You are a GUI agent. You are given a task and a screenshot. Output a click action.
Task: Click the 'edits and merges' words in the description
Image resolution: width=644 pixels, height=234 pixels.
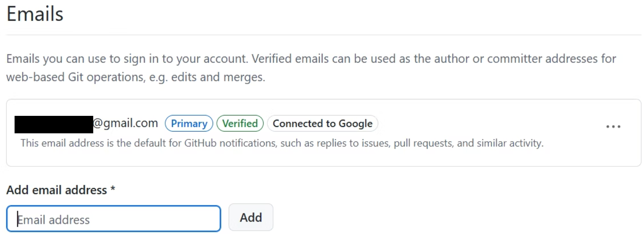click(x=218, y=77)
